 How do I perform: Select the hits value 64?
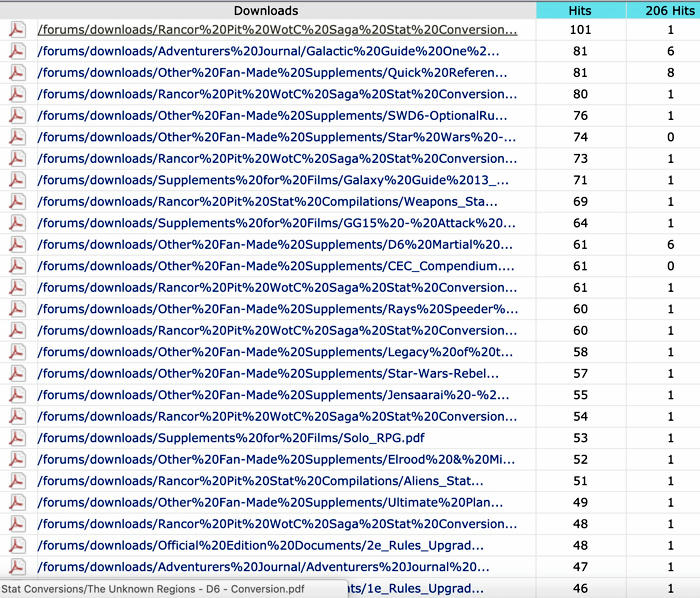click(580, 223)
